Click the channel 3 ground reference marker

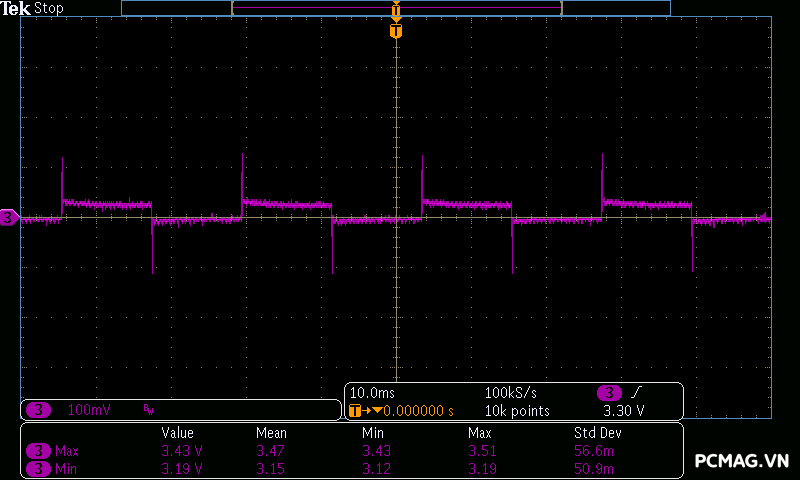(9, 218)
